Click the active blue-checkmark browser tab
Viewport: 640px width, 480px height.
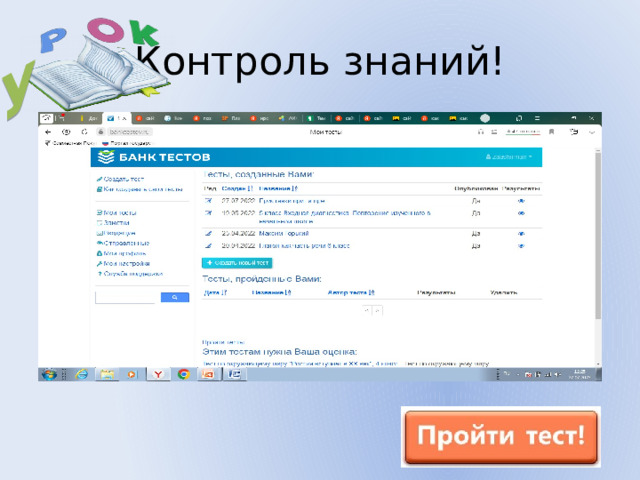click(117, 118)
